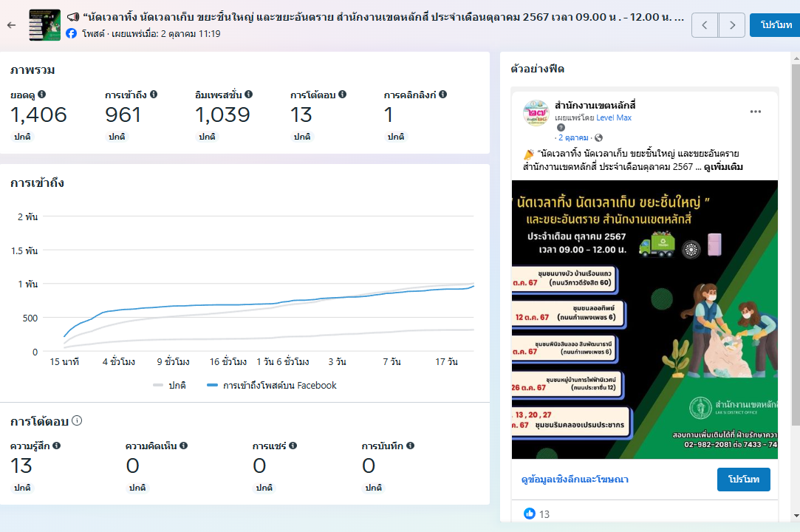Toggle the ปกติ legend item in chart
This screenshot has width=800, height=532.
(170, 385)
